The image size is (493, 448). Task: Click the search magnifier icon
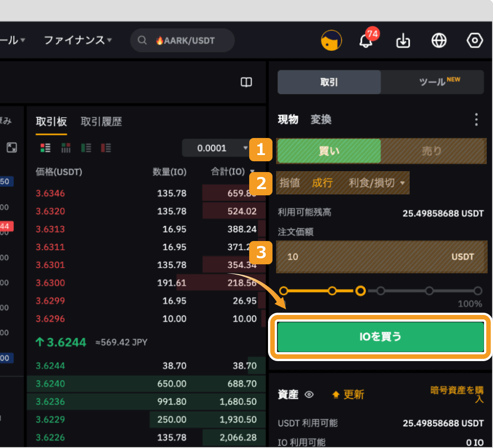142,40
